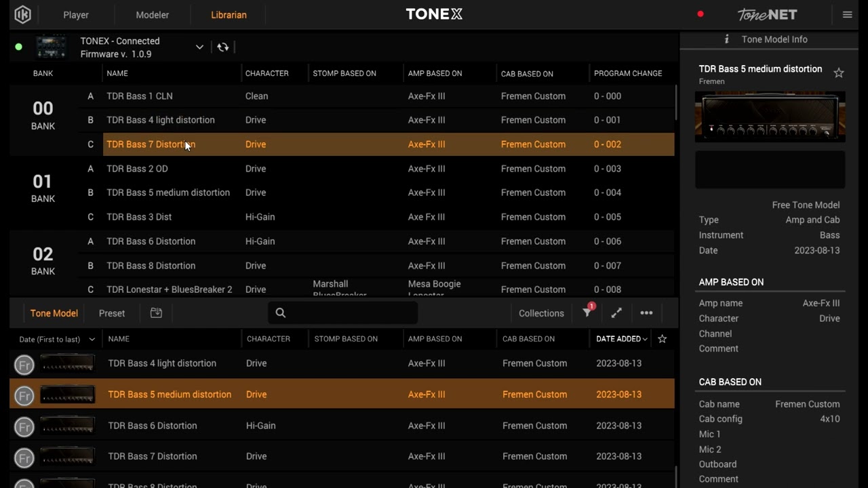Switch to the Player tab

[x=76, y=15]
